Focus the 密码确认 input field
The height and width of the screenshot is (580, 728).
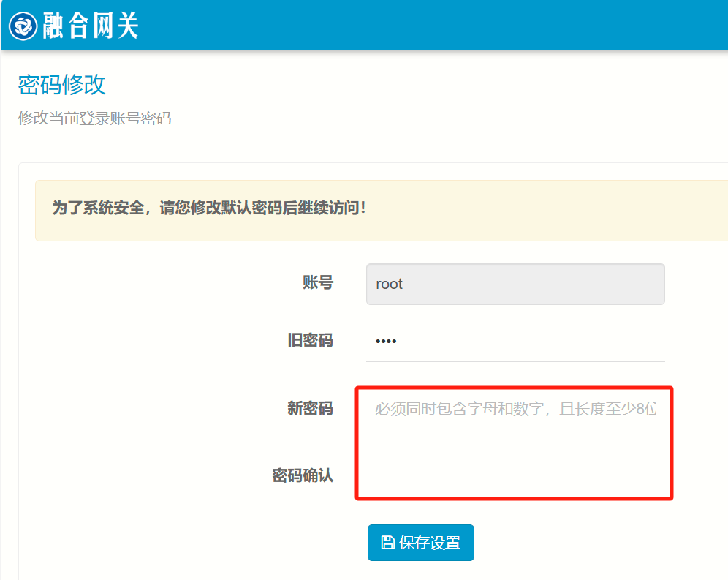pos(515,475)
